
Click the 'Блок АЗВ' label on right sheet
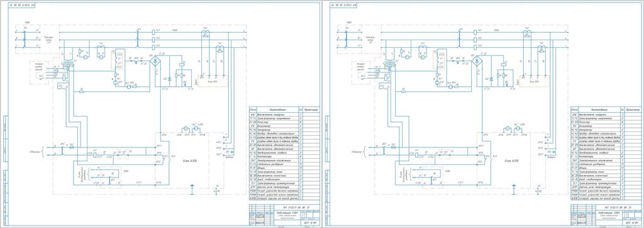click(x=511, y=161)
